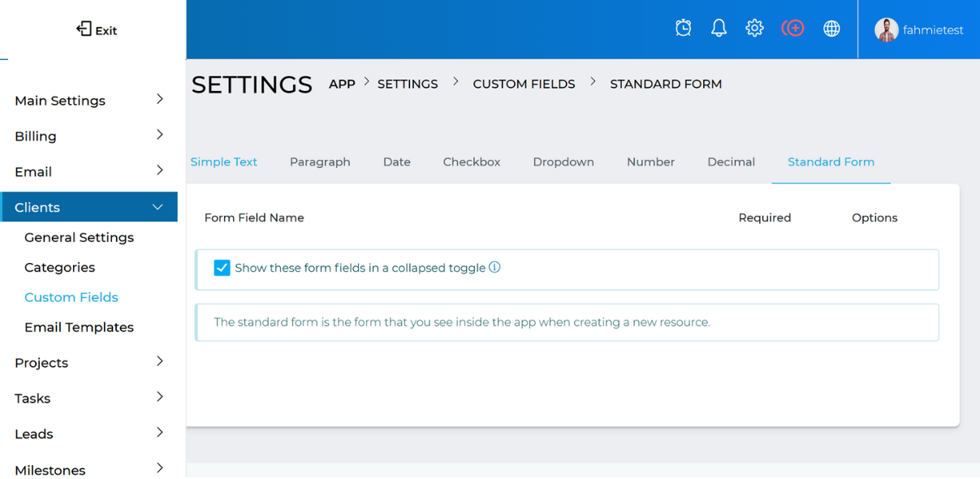Switch to the Checkbox tab
Image resolution: width=980 pixels, height=479 pixels.
[472, 162]
